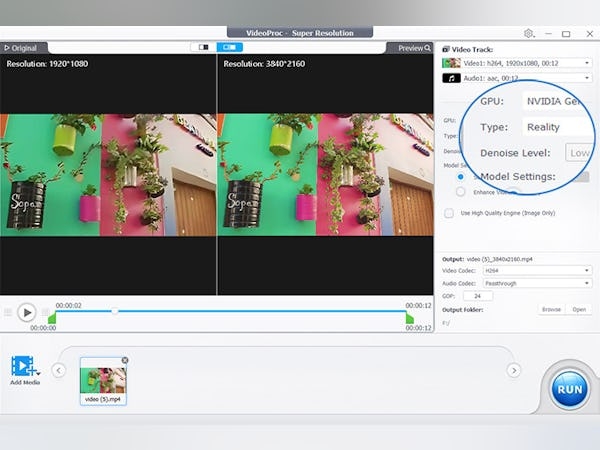
Task: Click the green trim start marker
Action: pyautogui.click(x=52, y=318)
